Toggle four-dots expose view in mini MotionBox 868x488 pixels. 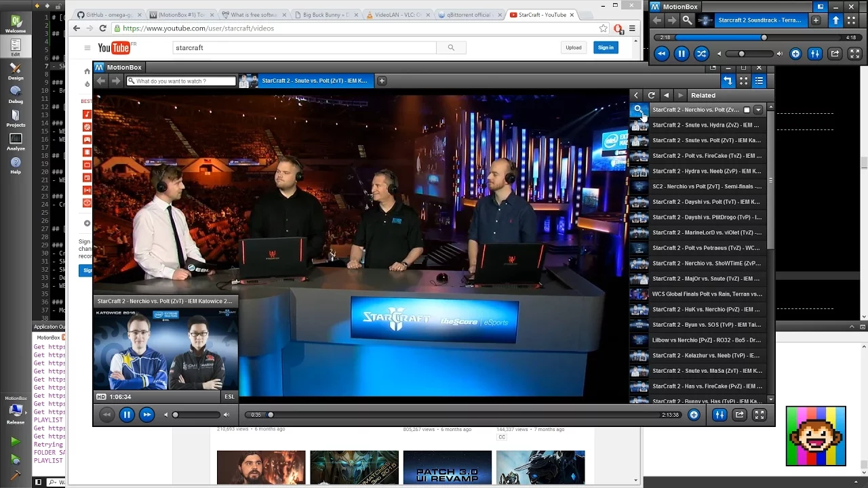(x=852, y=20)
